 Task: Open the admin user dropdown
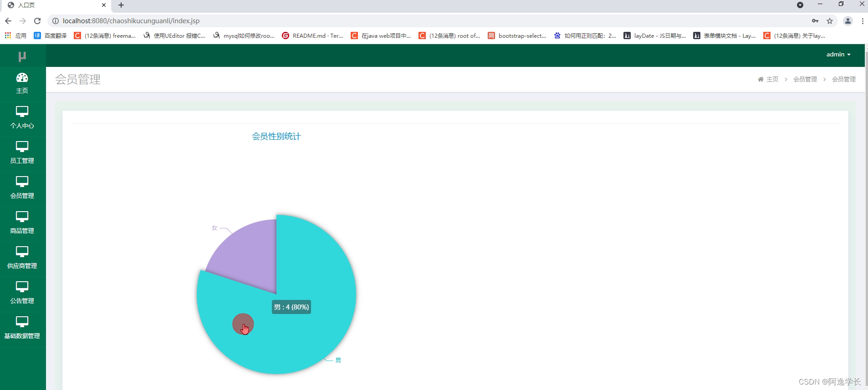point(838,54)
